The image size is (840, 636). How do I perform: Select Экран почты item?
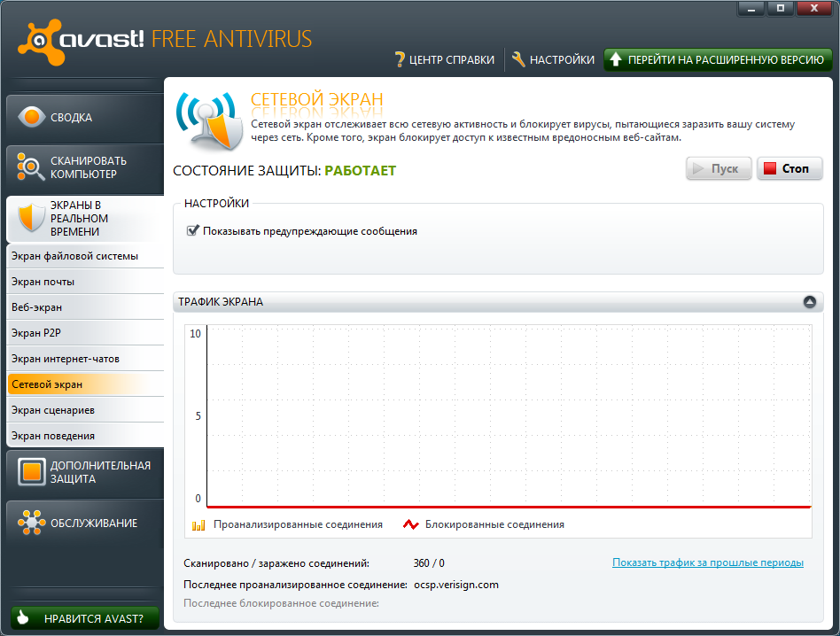(85, 282)
